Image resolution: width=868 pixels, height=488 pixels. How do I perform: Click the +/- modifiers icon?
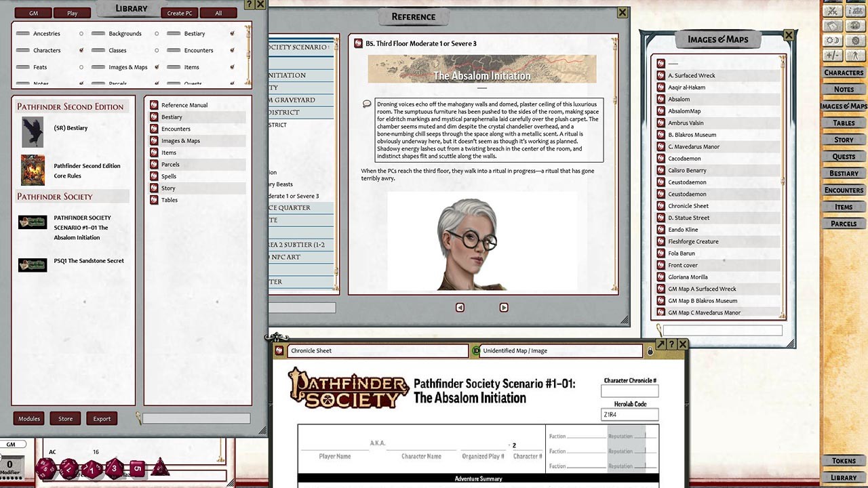[x=833, y=55]
